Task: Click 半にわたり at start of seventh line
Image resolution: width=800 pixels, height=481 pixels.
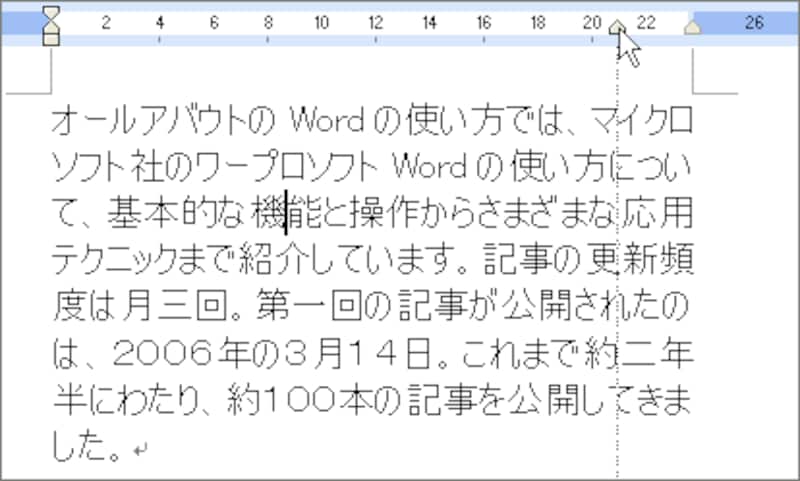Action: (x=126, y=399)
